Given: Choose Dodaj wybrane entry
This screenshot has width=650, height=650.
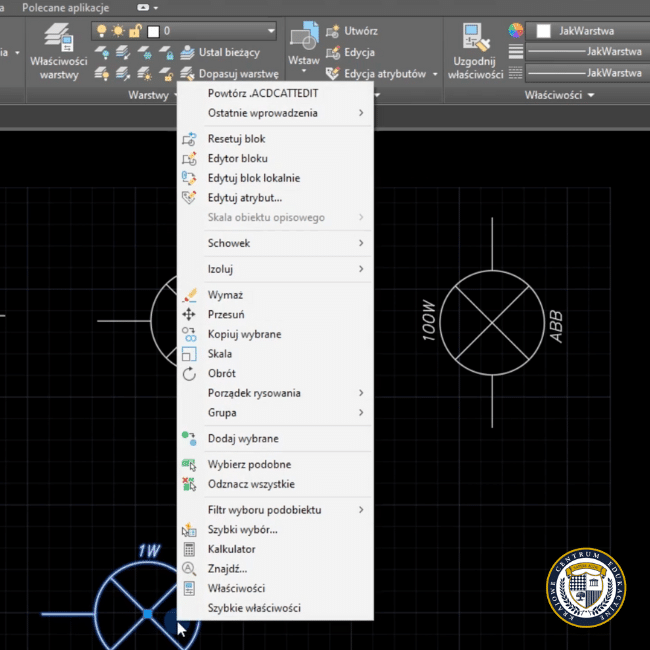Looking at the screenshot, I should coord(276,439).
